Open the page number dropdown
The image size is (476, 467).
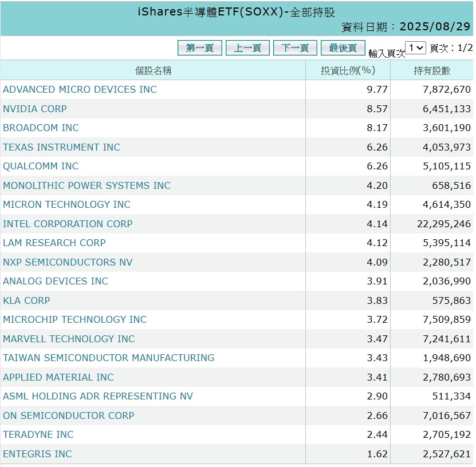[x=415, y=48]
